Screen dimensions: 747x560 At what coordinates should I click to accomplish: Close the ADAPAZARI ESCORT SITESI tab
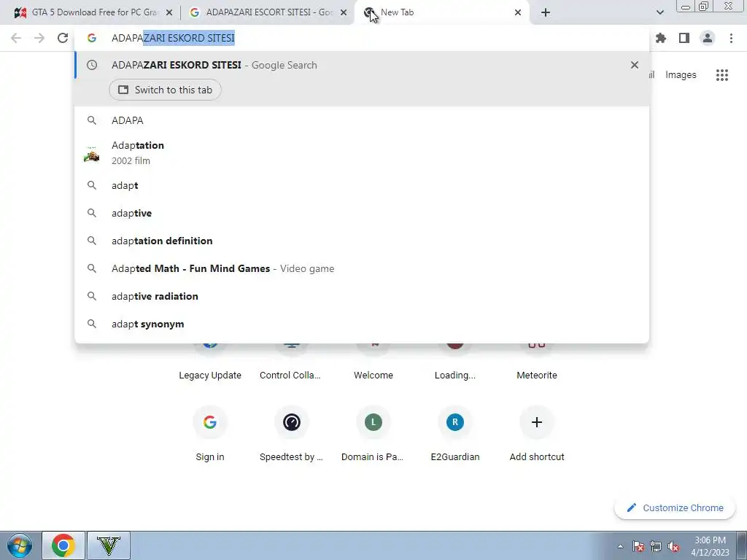click(x=344, y=13)
